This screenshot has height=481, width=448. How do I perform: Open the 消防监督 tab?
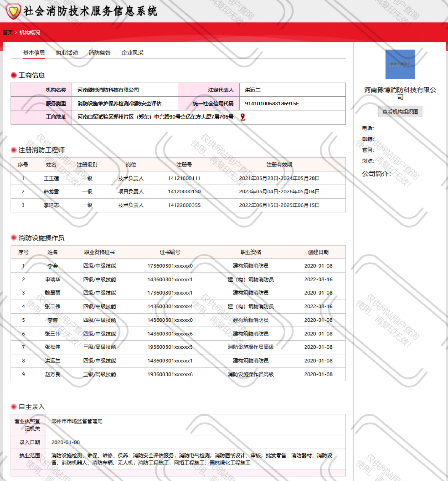pyautogui.click(x=100, y=53)
